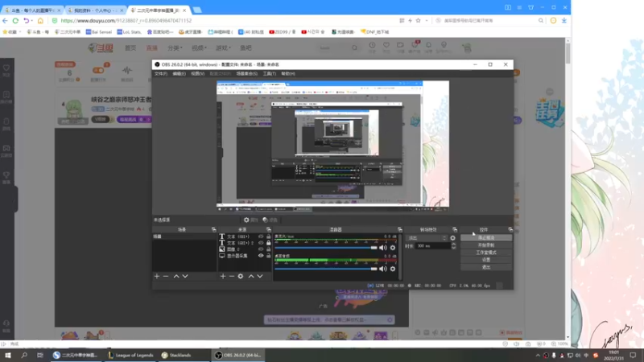
Task: Open OBS 场景集合(S) menu
Action: click(x=247, y=74)
